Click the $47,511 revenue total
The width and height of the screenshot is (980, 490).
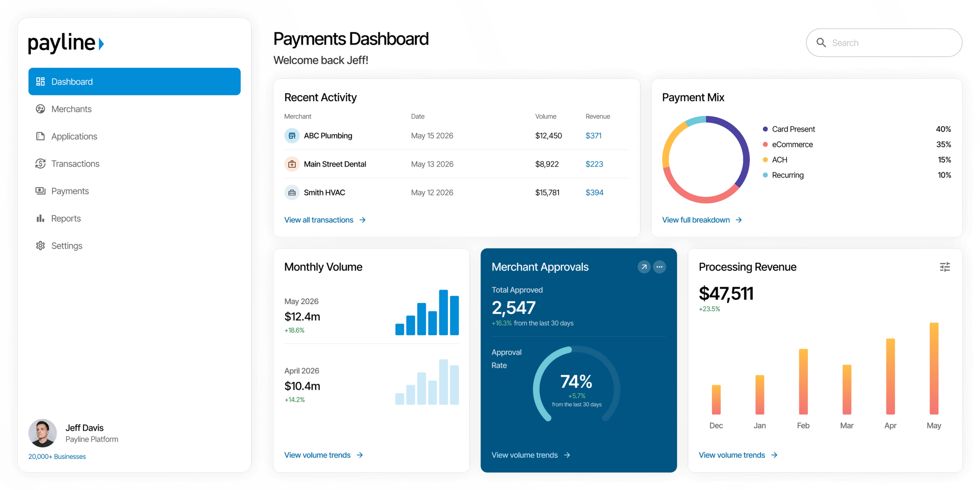point(726,294)
